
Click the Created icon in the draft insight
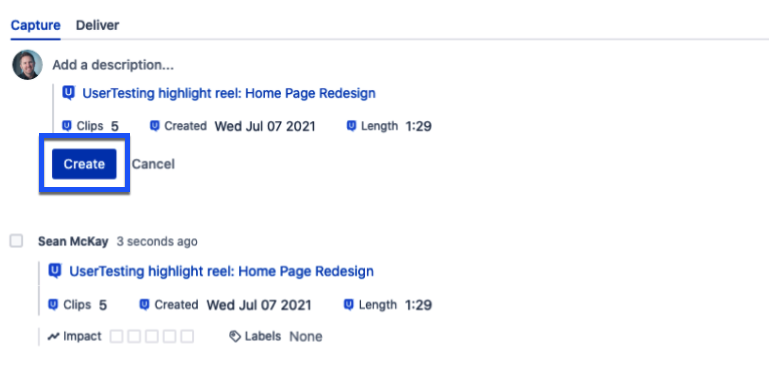point(155,126)
